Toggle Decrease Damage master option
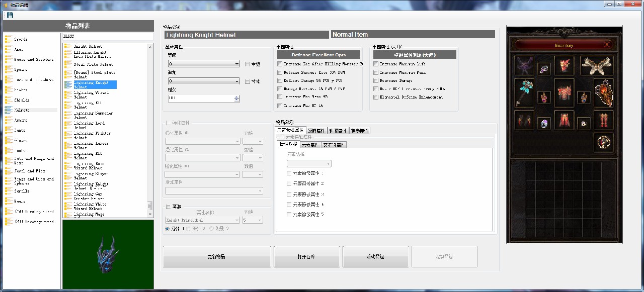644x292 pixels. (376, 80)
